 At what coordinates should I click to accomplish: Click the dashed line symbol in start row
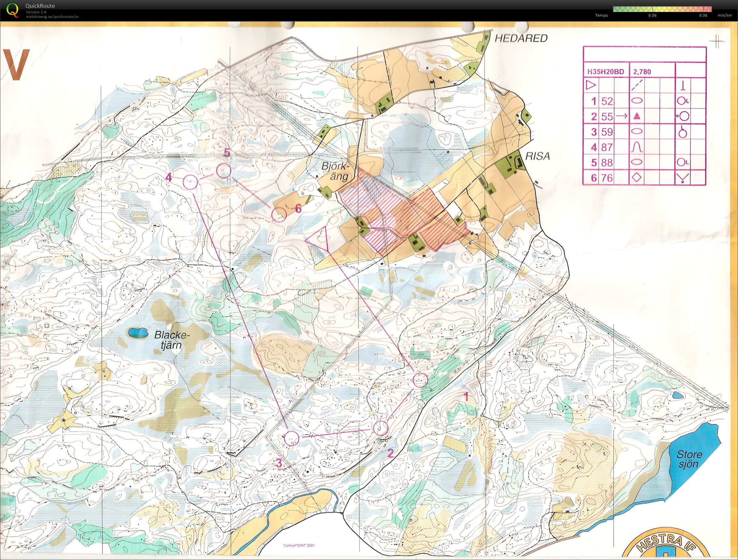[637, 85]
